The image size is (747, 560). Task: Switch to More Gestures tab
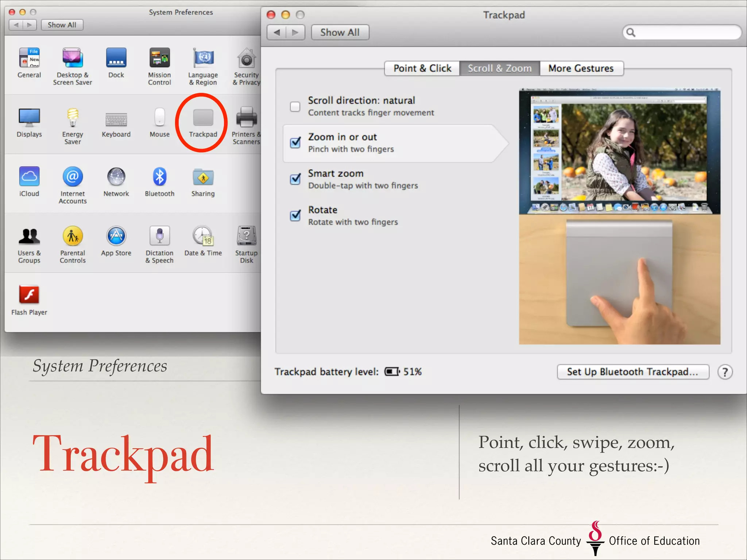(581, 69)
